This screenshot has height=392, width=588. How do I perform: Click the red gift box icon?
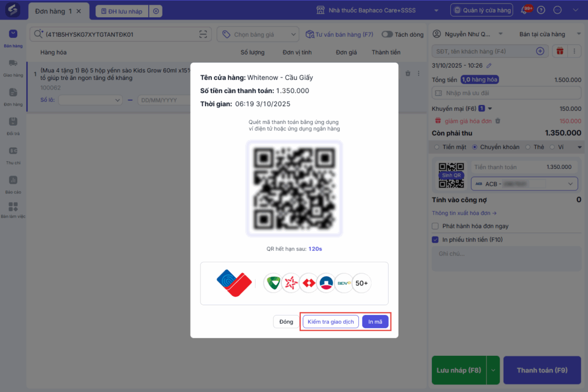(x=560, y=51)
